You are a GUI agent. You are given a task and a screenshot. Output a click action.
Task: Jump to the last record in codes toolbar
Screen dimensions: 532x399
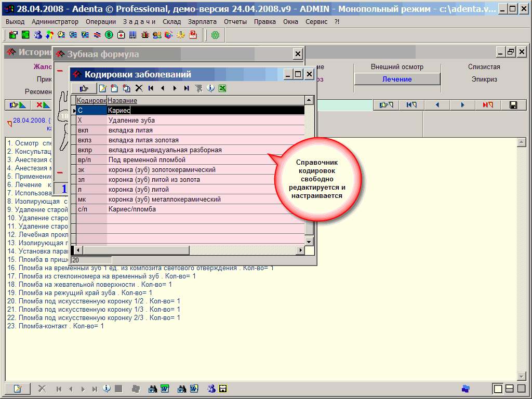(187, 88)
